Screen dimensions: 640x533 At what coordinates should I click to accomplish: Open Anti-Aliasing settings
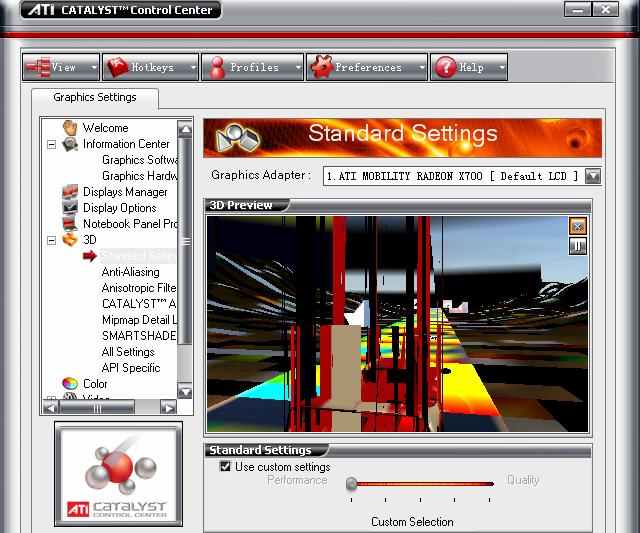[x=131, y=272]
